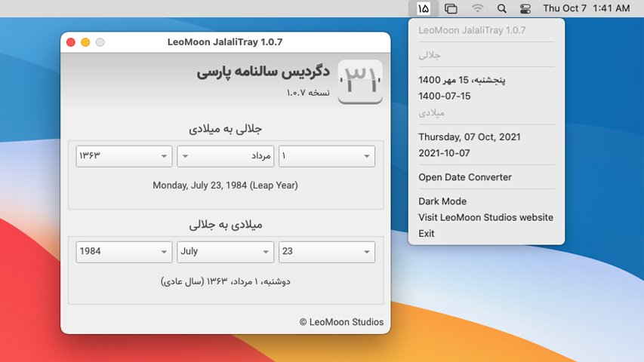Click the © LeoMoon Studios text
The height and width of the screenshot is (362, 644).
(x=341, y=322)
